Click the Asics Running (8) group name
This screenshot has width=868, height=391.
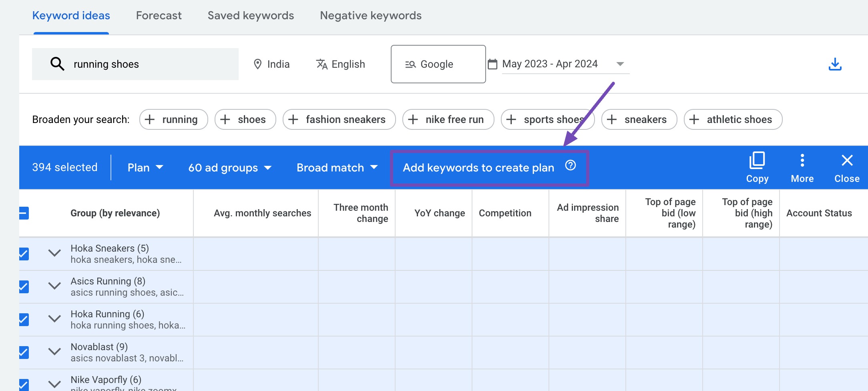[x=108, y=281]
